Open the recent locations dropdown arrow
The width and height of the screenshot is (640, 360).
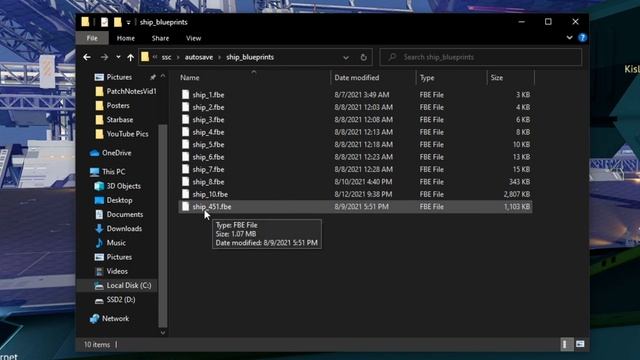pyautogui.click(x=118, y=57)
